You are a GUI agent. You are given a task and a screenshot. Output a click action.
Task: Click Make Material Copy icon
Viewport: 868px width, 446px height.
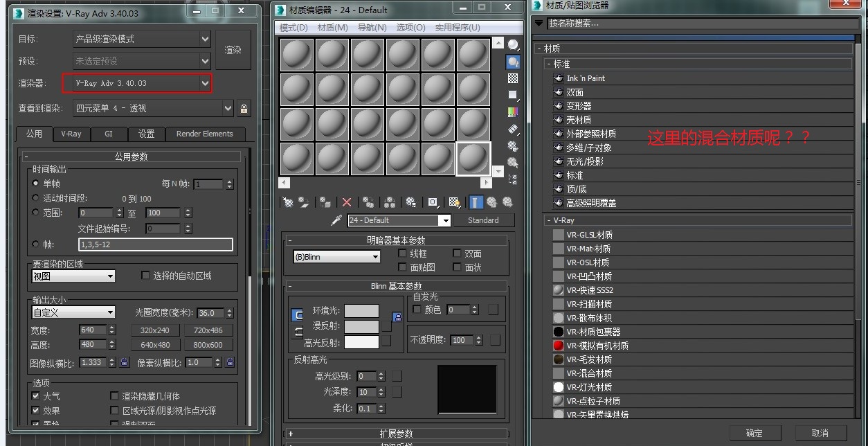coord(368,202)
